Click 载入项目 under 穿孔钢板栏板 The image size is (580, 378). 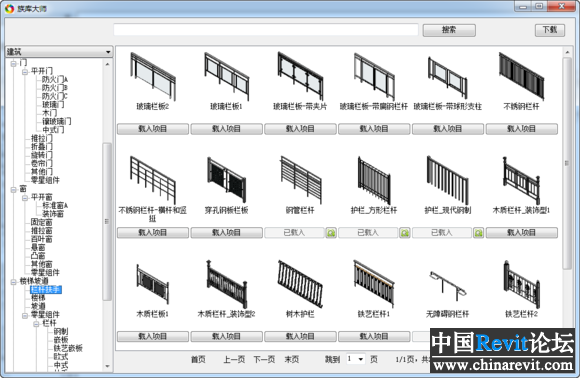(x=226, y=233)
